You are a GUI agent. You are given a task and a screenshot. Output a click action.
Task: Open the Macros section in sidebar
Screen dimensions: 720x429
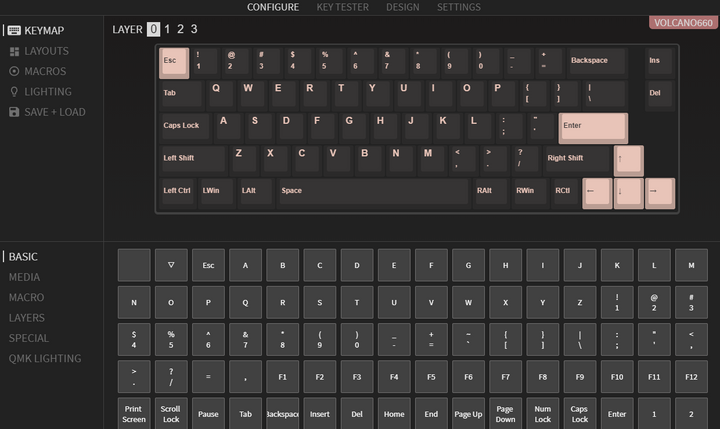(x=45, y=71)
